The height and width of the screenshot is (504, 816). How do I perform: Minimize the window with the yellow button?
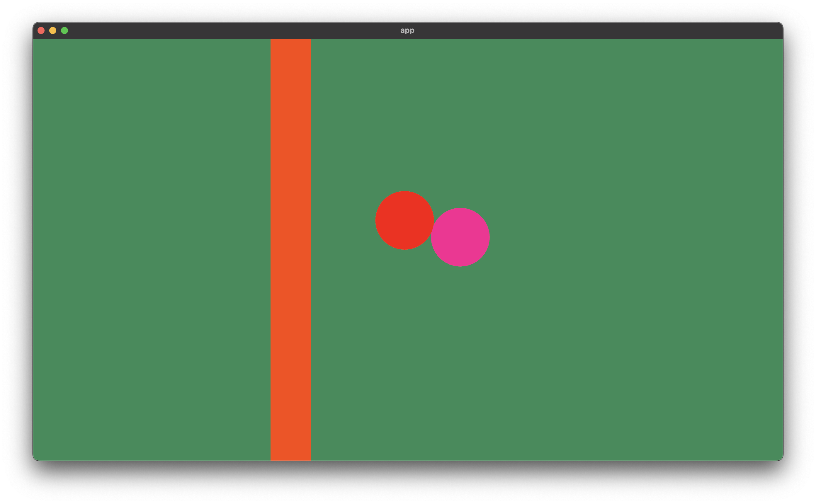(53, 31)
